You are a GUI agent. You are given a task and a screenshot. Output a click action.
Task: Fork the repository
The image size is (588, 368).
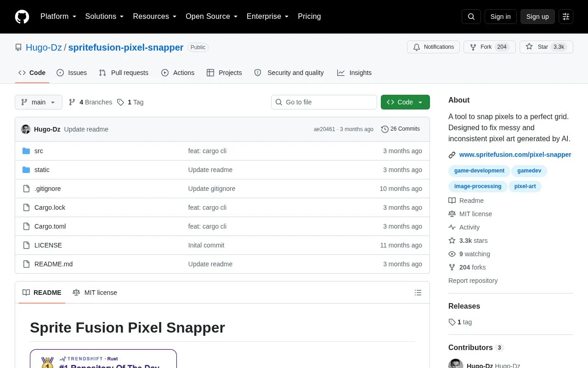(490, 47)
